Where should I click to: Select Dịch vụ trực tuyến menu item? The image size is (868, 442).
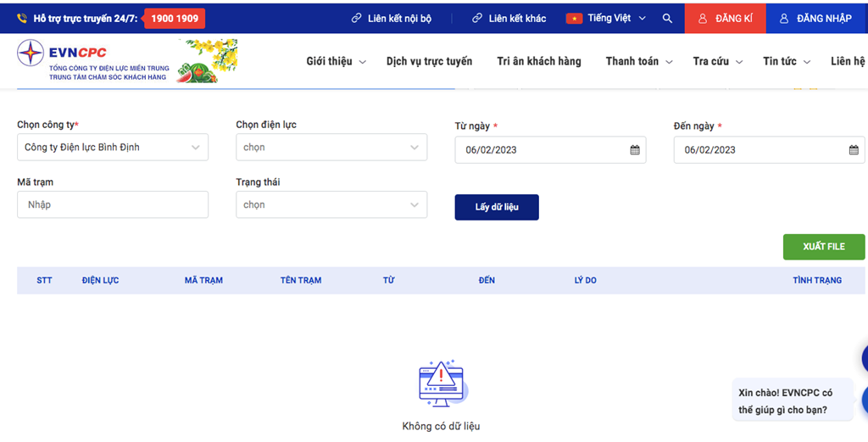429,61
